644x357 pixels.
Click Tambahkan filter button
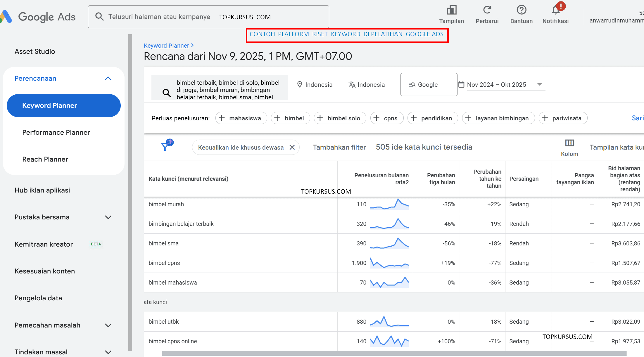tap(339, 147)
